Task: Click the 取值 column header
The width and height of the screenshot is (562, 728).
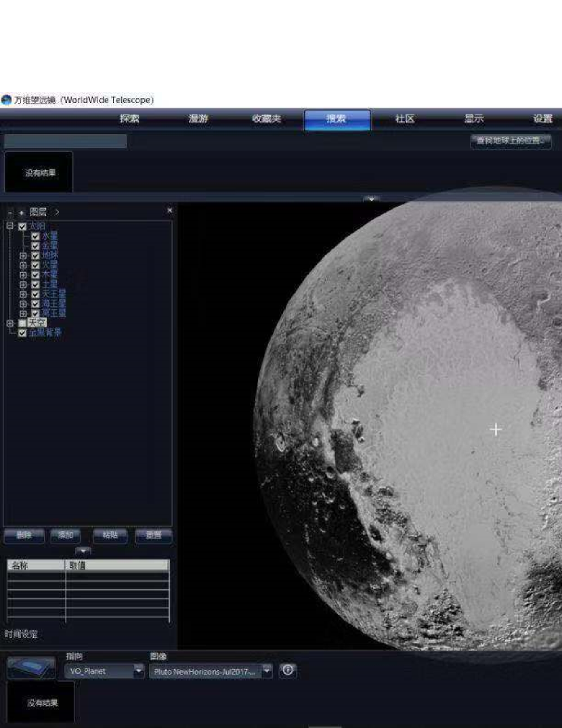Action: coord(117,565)
